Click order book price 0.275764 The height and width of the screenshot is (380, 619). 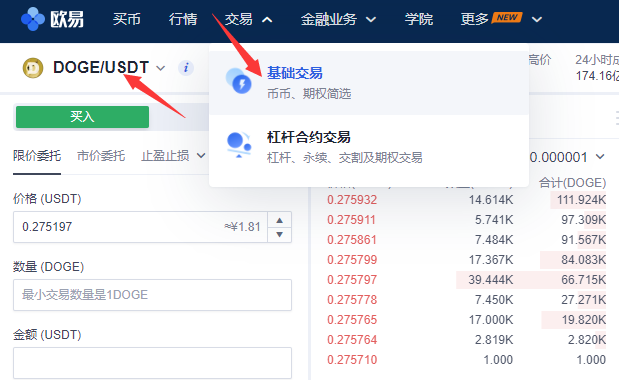352,340
